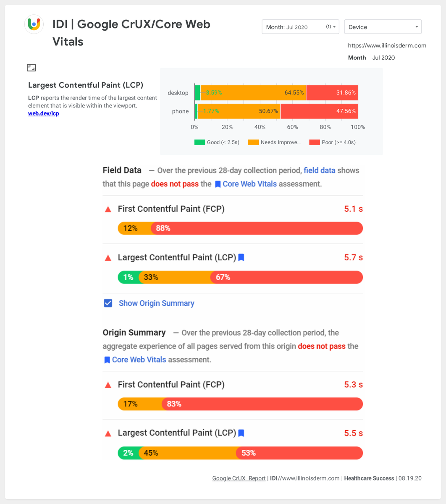Image resolution: width=446 pixels, height=504 pixels.
Task: Click the bookmark icon after Origin Summary LCP label
Action: pyautogui.click(x=241, y=433)
